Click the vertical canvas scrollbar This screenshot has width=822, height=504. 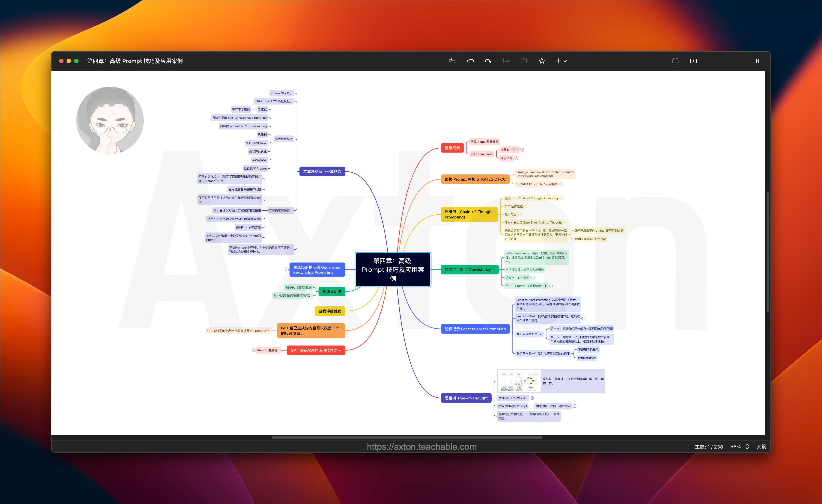pos(768,252)
